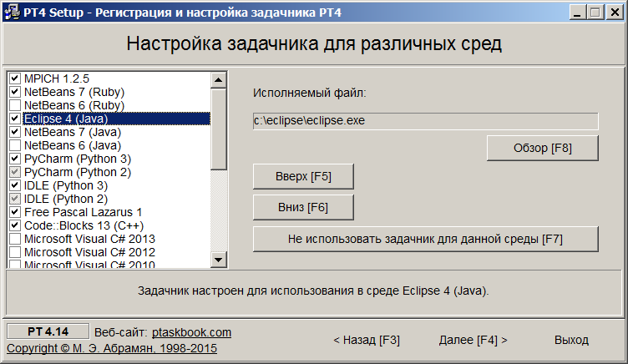Uncheck the IDLE (Python 3) checkbox

click(15, 185)
